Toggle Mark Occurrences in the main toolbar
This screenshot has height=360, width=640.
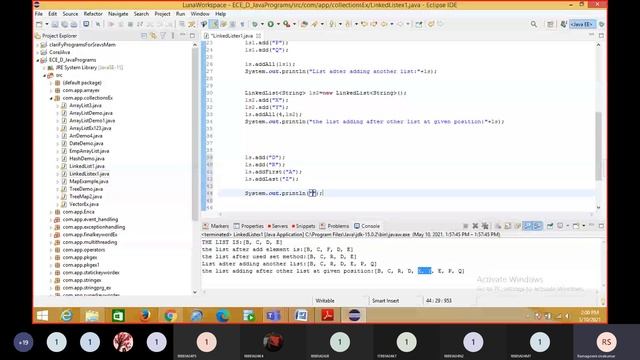pos(213,24)
